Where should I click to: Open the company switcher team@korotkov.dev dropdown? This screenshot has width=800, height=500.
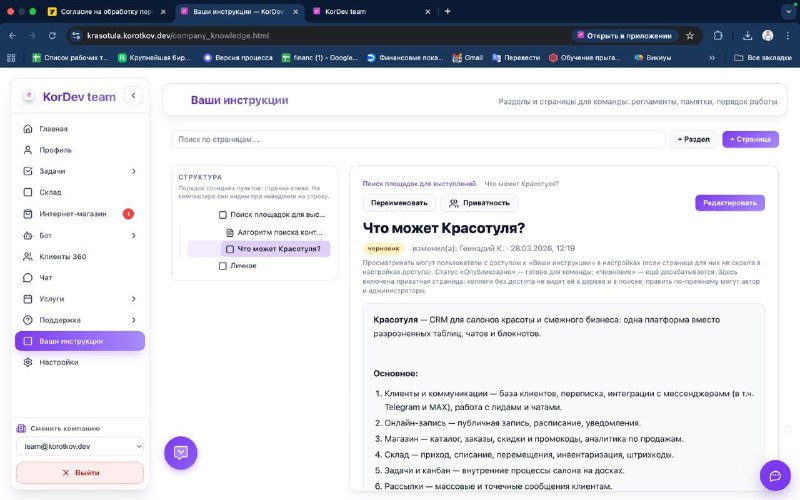[80, 446]
